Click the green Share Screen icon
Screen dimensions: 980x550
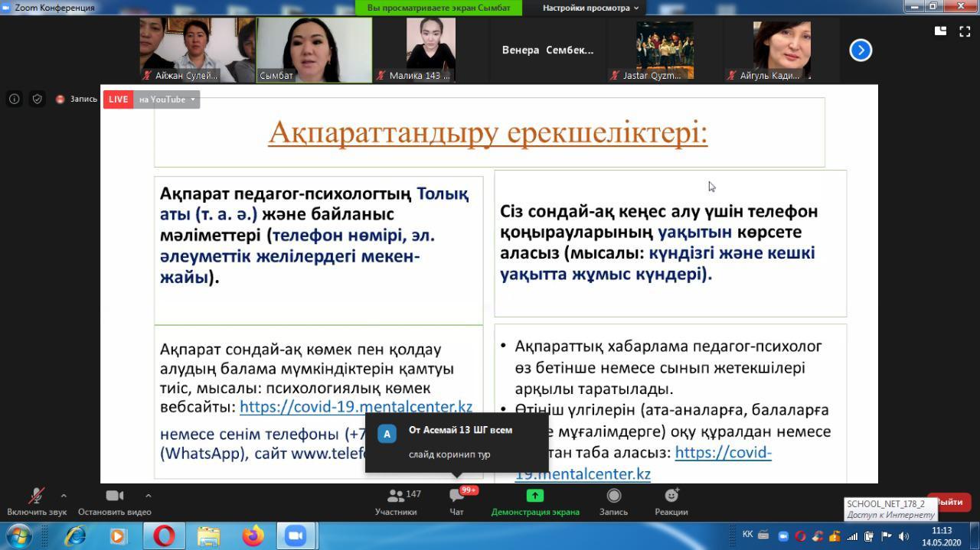(535, 496)
